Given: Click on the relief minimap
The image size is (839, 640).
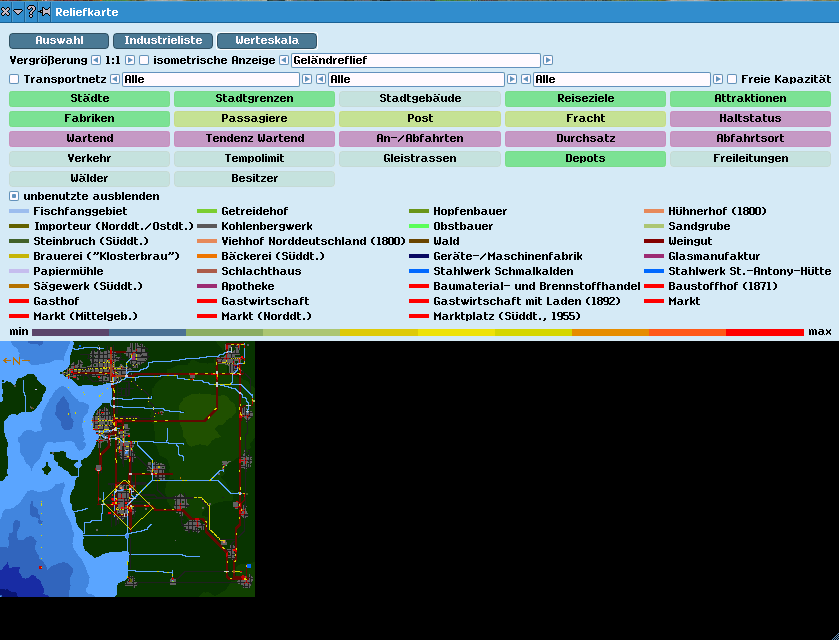Looking at the screenshot, I should 127,469.
